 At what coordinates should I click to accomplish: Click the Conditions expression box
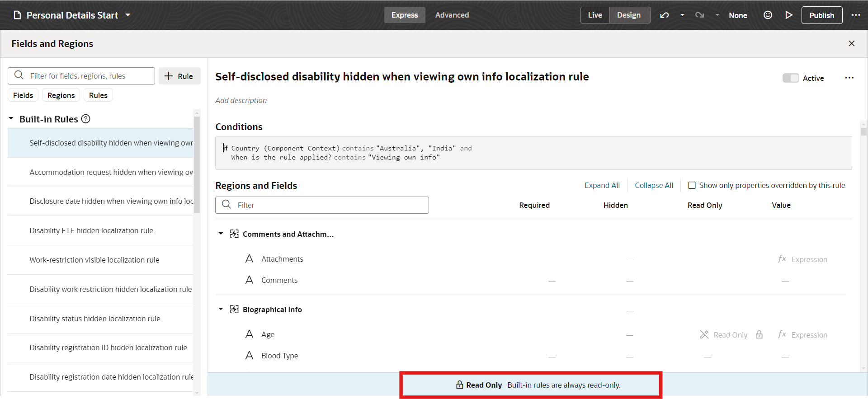pyautogui.click(x=533, y=153)
